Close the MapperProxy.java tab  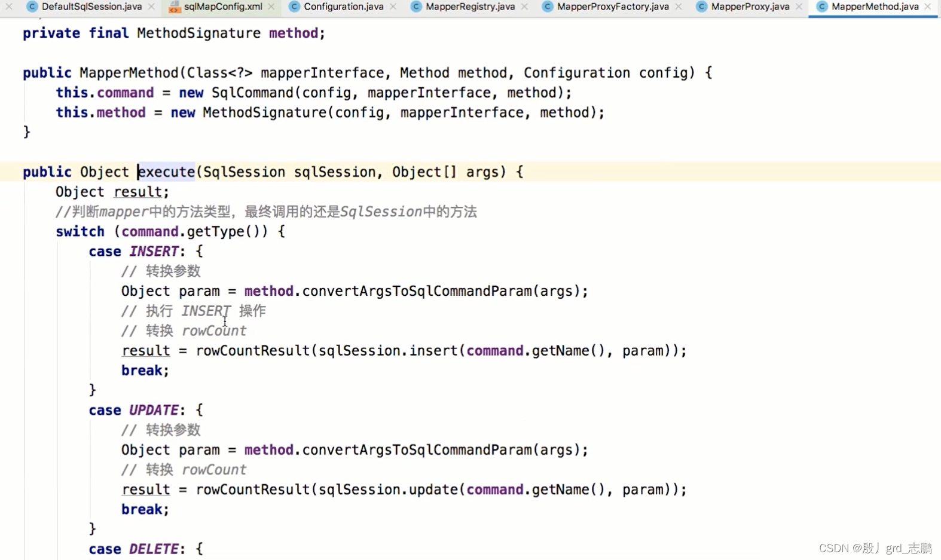coord(799,7)
